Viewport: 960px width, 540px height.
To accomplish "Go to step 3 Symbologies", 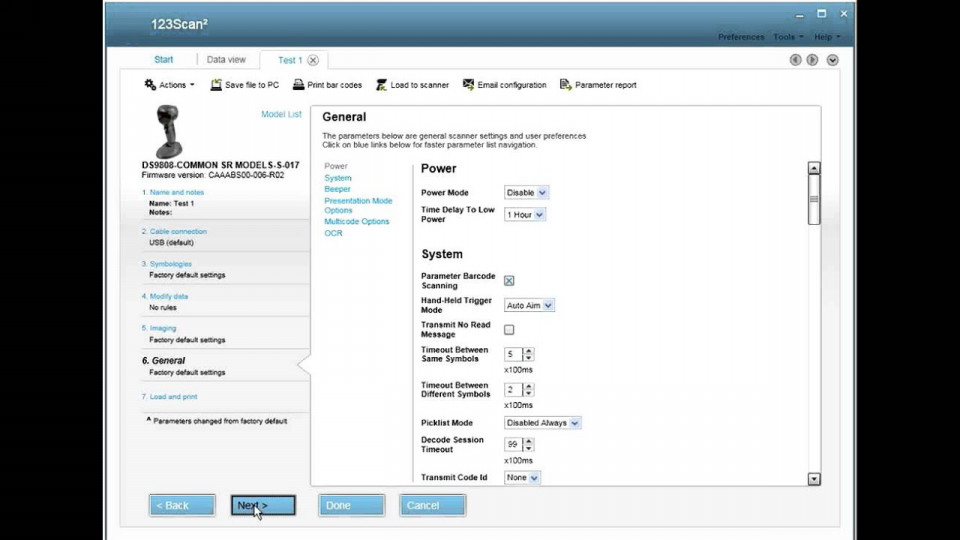I will tap(167, 263).
